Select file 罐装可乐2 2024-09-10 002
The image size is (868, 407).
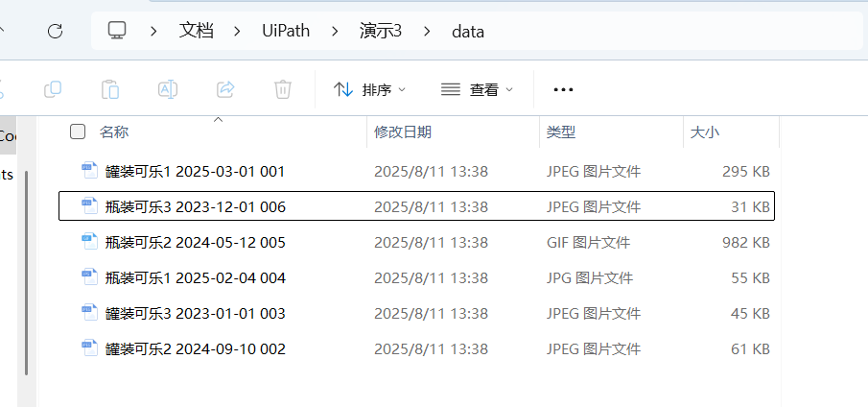coord(416,348)
